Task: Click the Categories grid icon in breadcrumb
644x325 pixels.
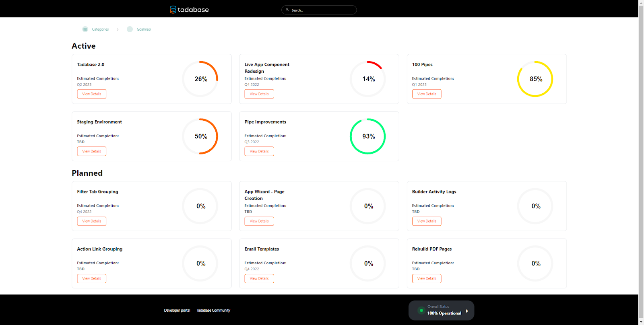Action: 85,29
